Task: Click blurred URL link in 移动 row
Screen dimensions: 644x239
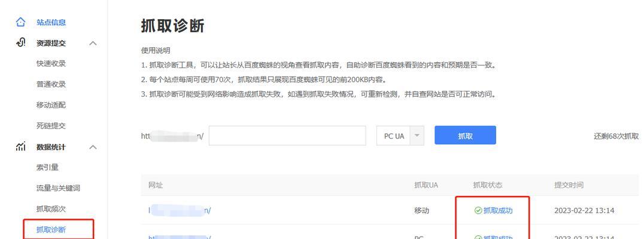Action: 180,210
